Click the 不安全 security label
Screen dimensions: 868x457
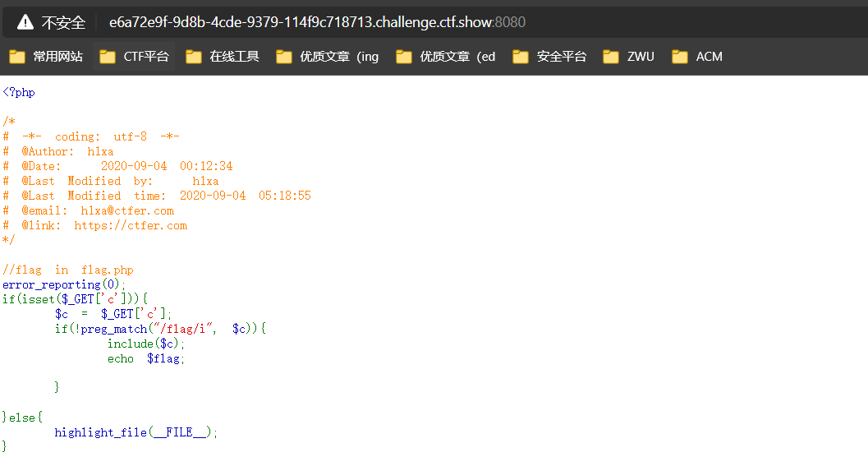pyautogui.click(x=63, y=23)
